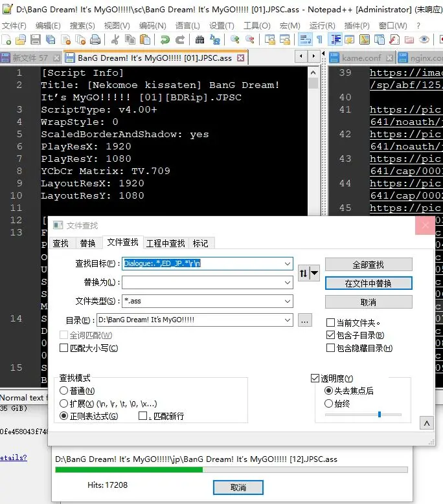The width and height of the screenshot is (443, 504).
Task: Switch to the 查找 tab
Action: click(60, 243)
